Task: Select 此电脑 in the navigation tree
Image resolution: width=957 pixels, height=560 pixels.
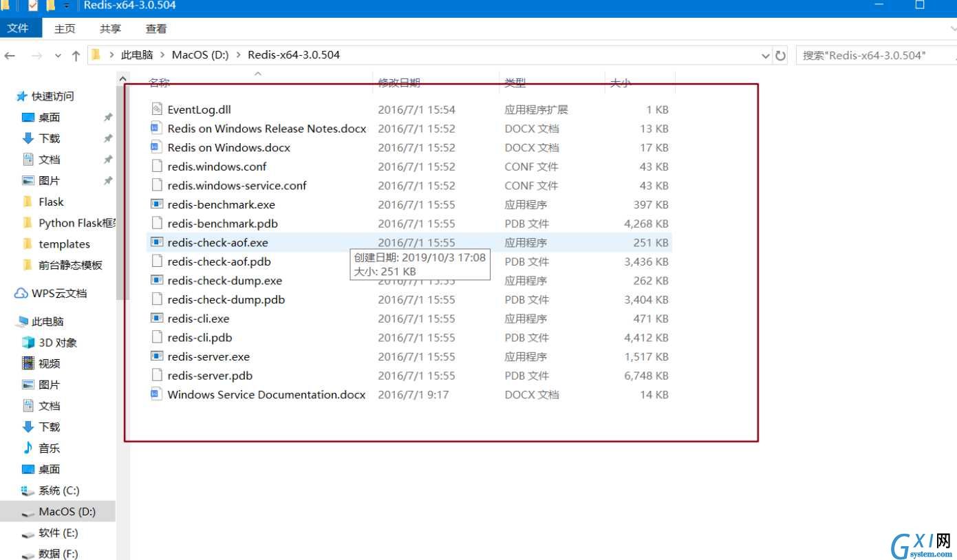Action: 47,321
